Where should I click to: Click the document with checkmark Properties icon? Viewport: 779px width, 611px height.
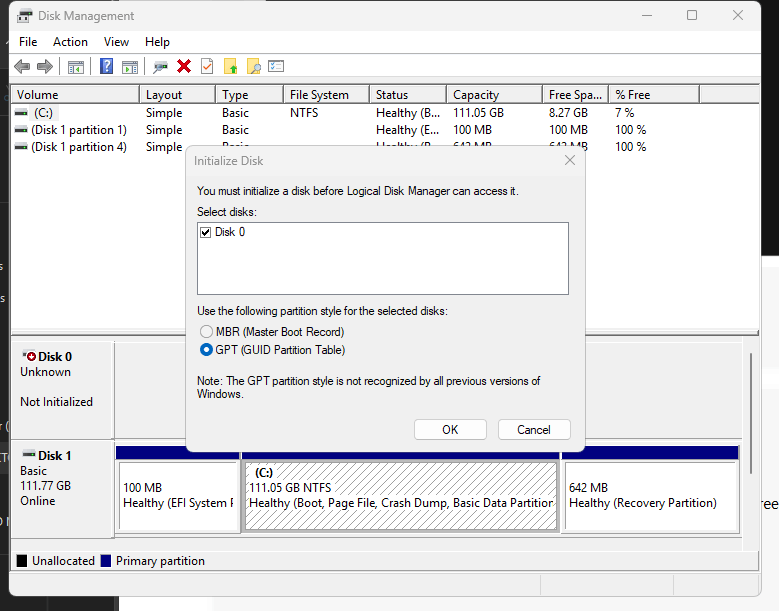(207, 66)
